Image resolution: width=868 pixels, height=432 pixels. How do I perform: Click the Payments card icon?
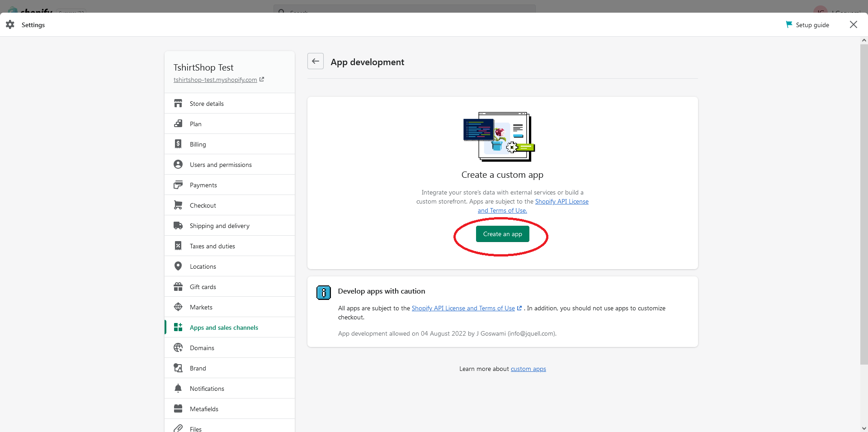[178, 185]
